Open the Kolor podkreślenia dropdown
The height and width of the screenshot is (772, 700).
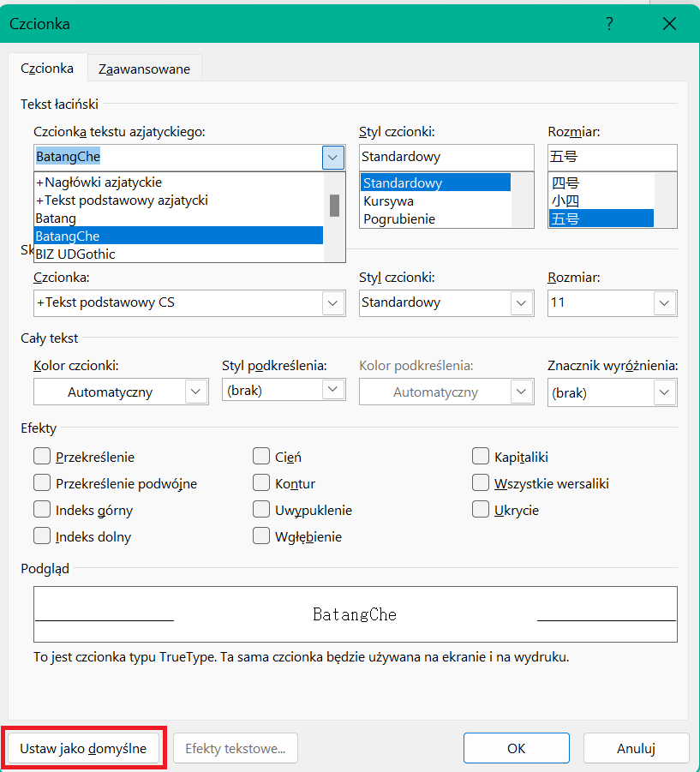pos(521,392)
